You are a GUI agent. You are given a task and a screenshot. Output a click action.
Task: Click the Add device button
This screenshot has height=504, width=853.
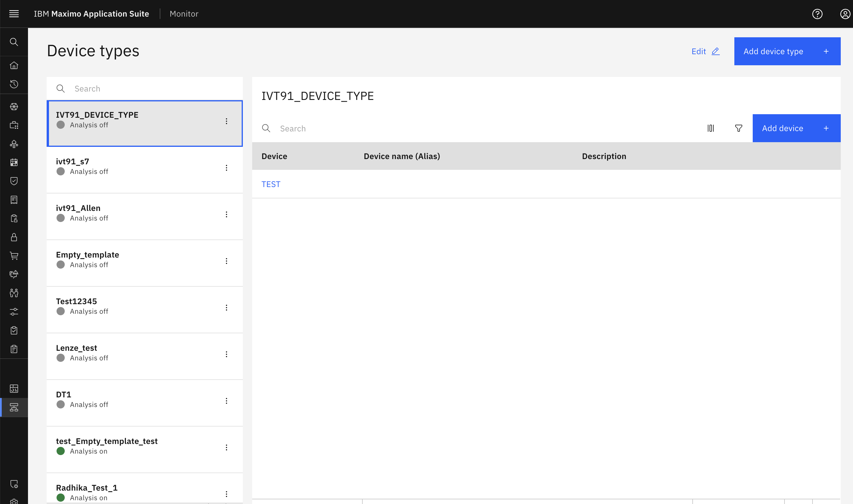point(796,128)
